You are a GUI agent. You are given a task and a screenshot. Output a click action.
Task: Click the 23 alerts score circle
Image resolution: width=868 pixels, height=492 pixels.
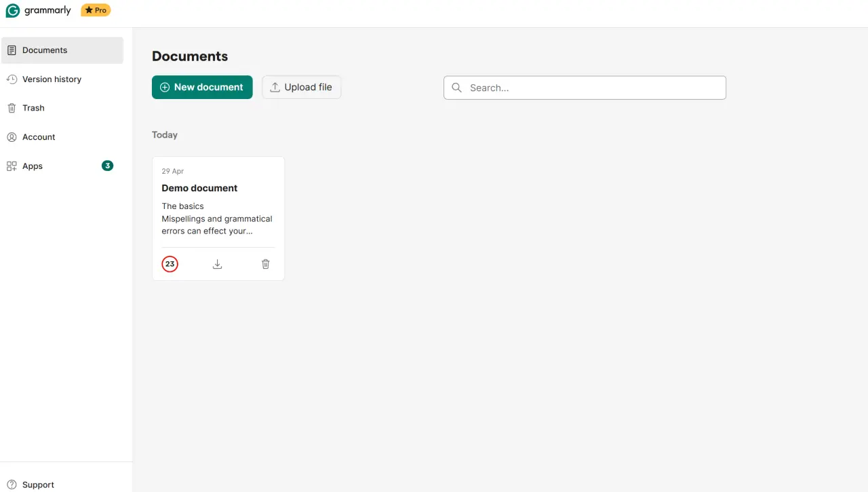pos(170,264)
